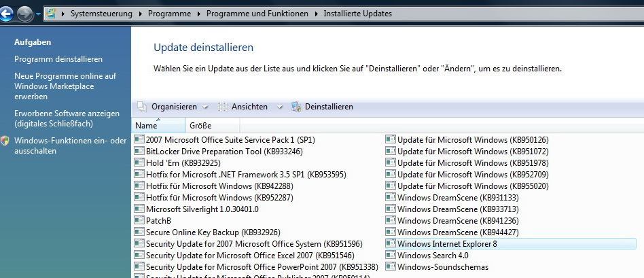Select Windows Search 4.0 update entry

click(433, 256)
